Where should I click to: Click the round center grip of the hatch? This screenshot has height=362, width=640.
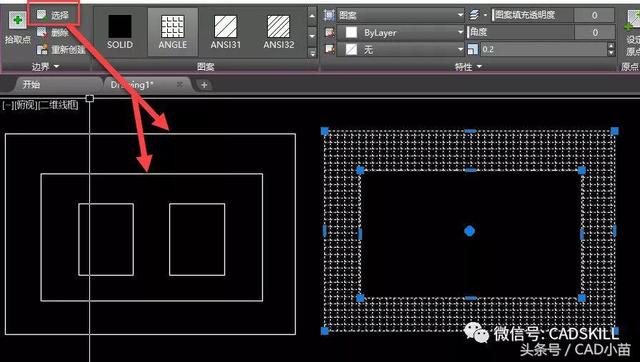[x=469, y=231]
